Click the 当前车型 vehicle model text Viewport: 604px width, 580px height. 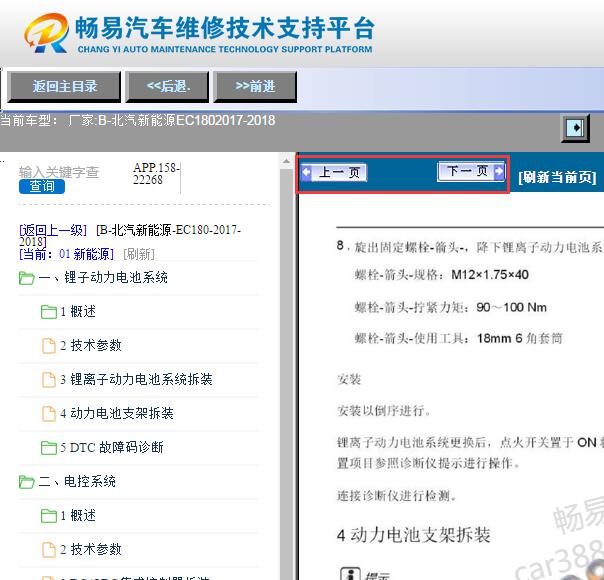click(x=138, y=120)
